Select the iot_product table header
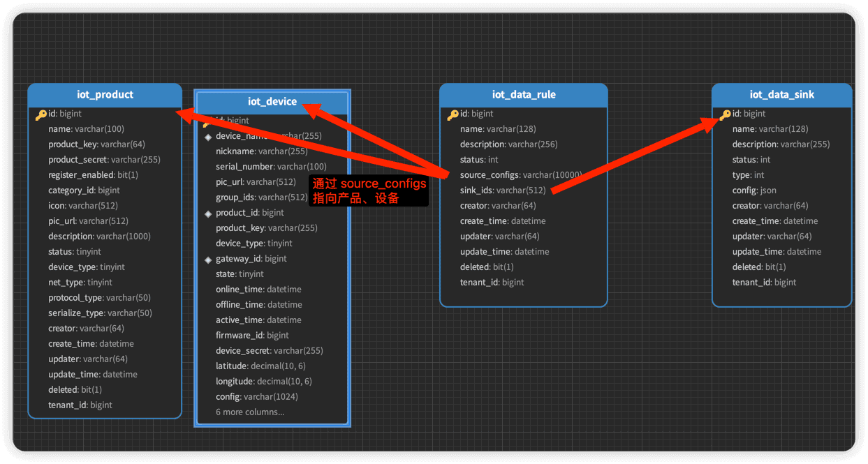The height and width of the screenshot is (464, 868). pyautogui.click(x=105, y=95)
